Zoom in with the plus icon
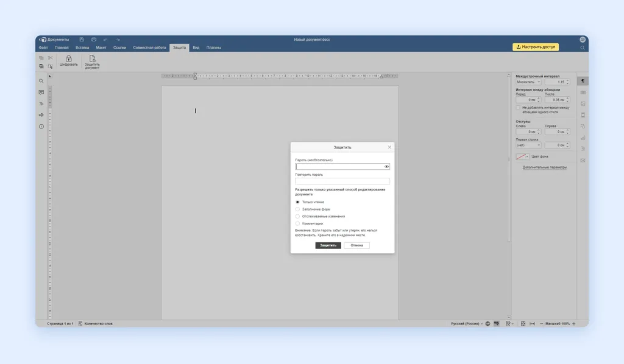The image size is (624, 364). 574,323
